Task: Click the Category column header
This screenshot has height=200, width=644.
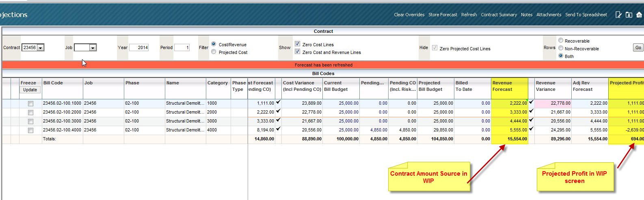Action: coord(218,88)
